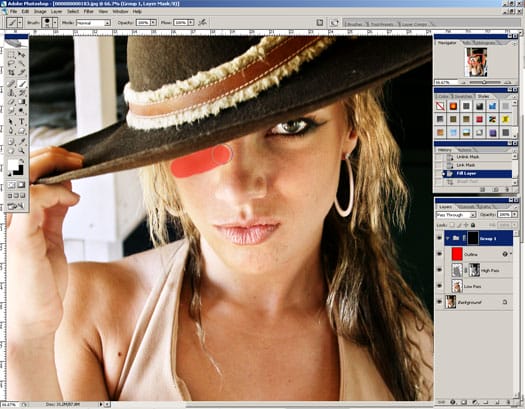Select the Zoom tool
The width and height of the screenshot is (525, 409).
22,151
